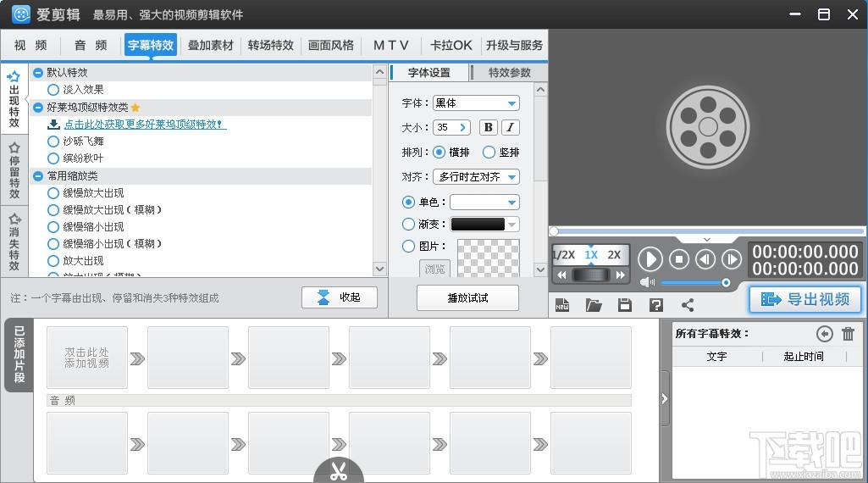Step to next frame button
868x483 pixels.
pos(732,259)
